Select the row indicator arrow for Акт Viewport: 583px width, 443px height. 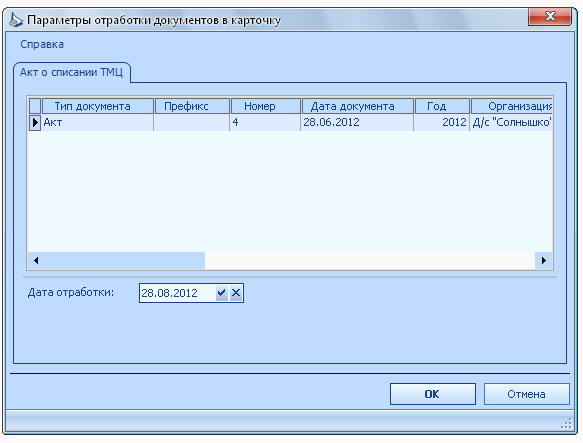tap(35, 122)
